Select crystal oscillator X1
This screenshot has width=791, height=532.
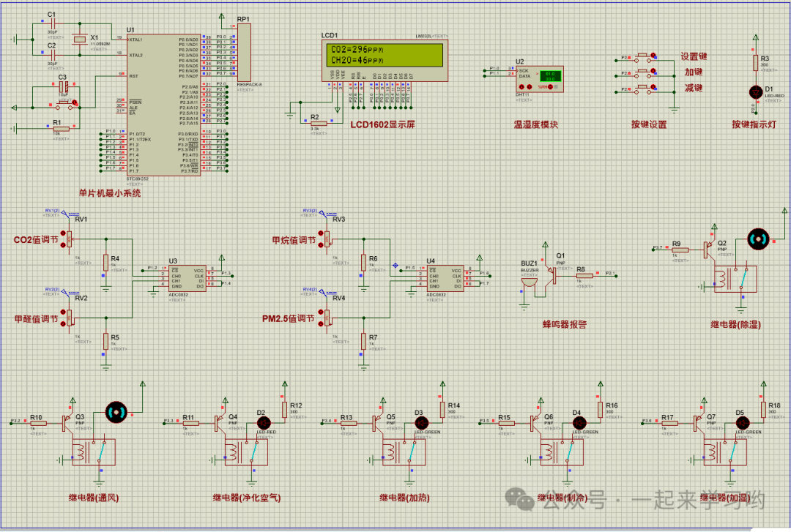pyautogui.click(x=79, y=40)
